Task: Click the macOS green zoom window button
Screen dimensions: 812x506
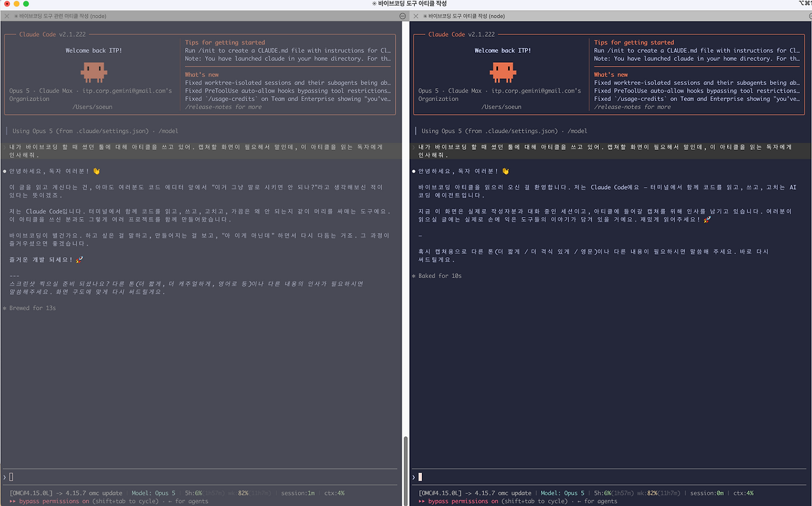Action: pos(26,4)
